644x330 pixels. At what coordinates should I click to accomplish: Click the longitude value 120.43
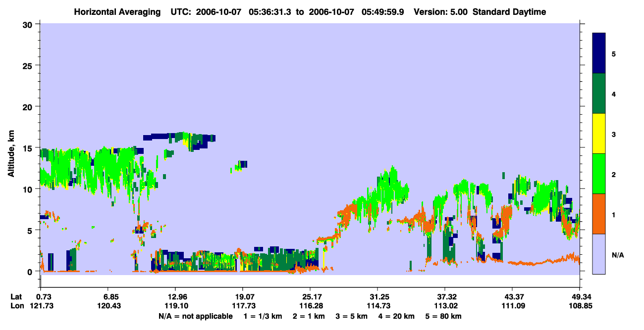(x=108, y=306)
